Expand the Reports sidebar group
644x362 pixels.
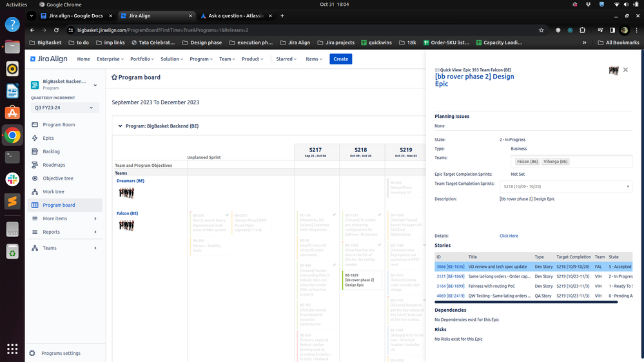pos(65,232)
